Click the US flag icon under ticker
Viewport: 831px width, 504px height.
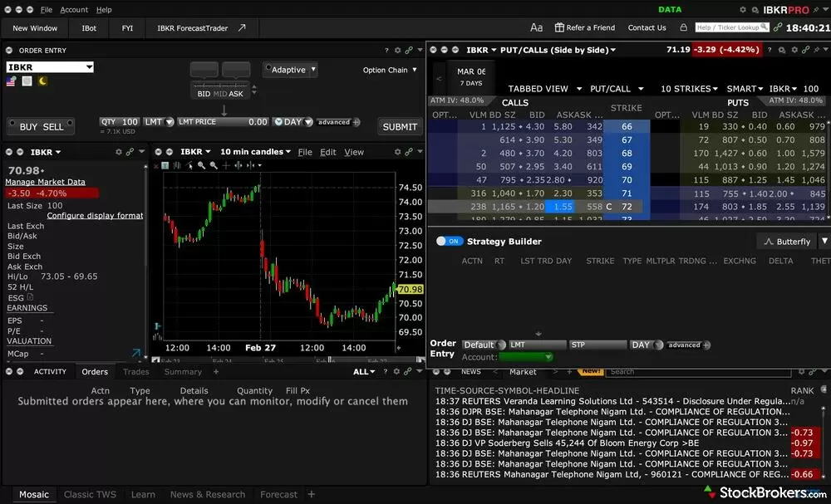(11, 81)
